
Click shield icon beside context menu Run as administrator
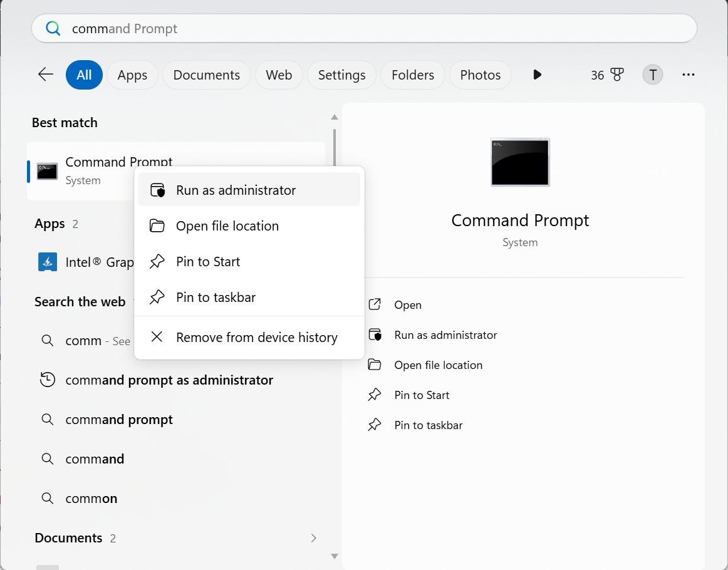(157, 190)
